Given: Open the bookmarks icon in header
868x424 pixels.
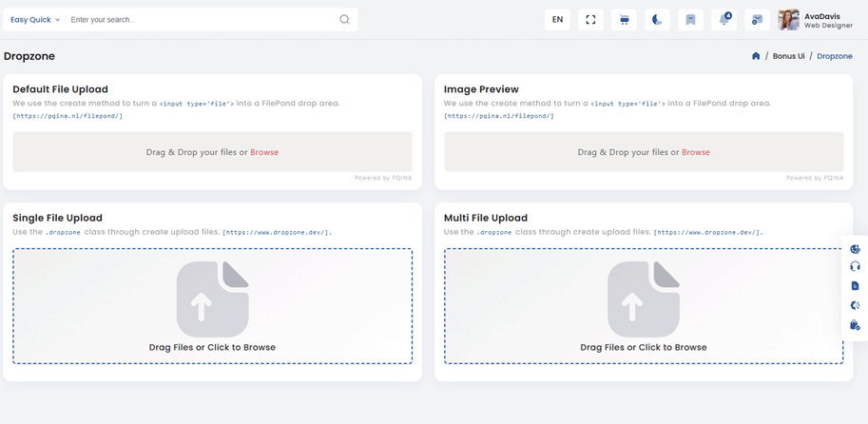Looking at the screenshot, I should click(x=690, y=20).
